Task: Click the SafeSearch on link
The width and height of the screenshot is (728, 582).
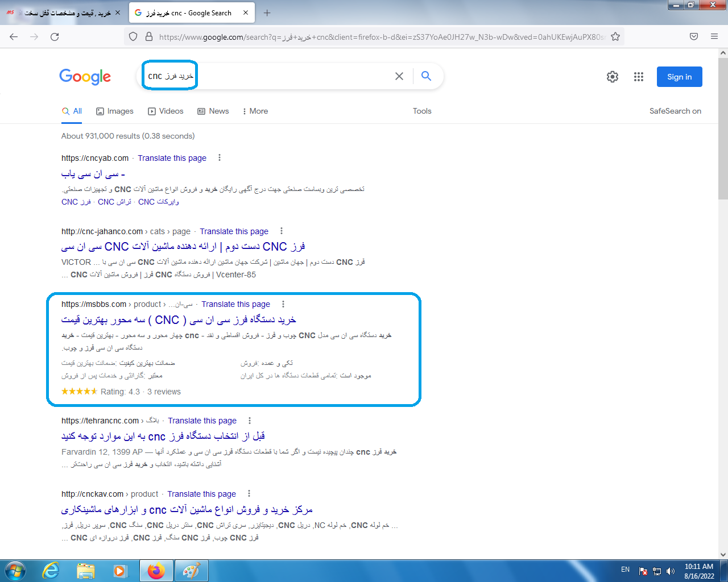Action: [675, 111]
